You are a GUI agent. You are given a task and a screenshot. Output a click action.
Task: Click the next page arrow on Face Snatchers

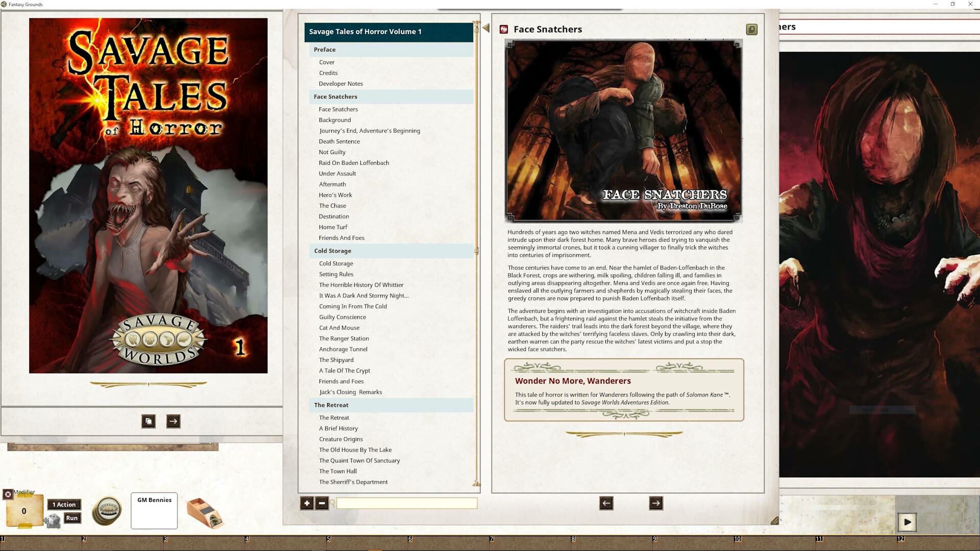[x=656, y=503]
